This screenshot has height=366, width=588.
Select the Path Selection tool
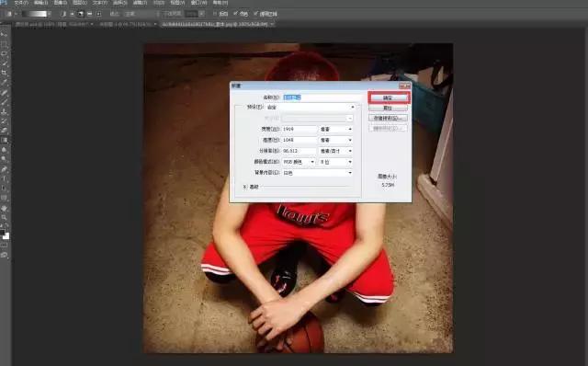point(5,189)
